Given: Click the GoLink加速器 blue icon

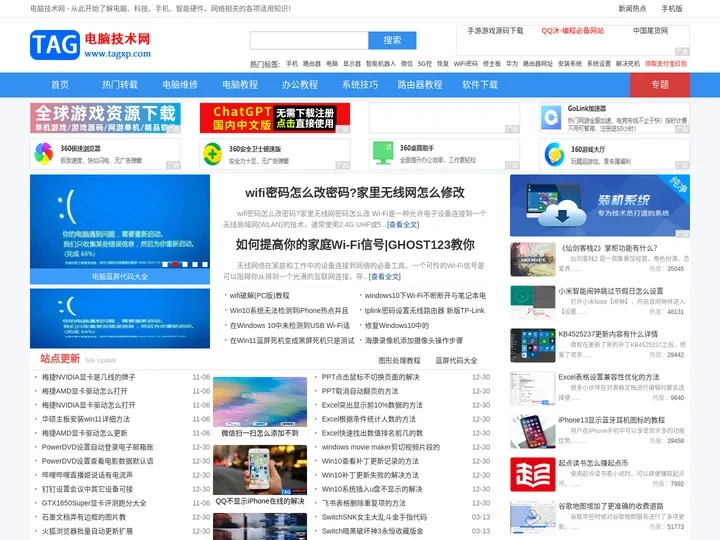Looking at the screenshot, I should coord(551,118).
